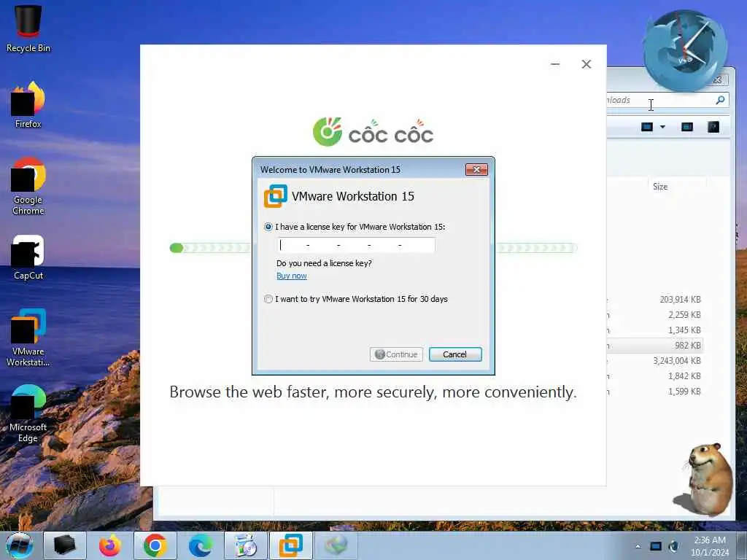Open VMware Workstation desktop shortcut
Viewport: 747px width, 560px height.
(x=28, y=337)
